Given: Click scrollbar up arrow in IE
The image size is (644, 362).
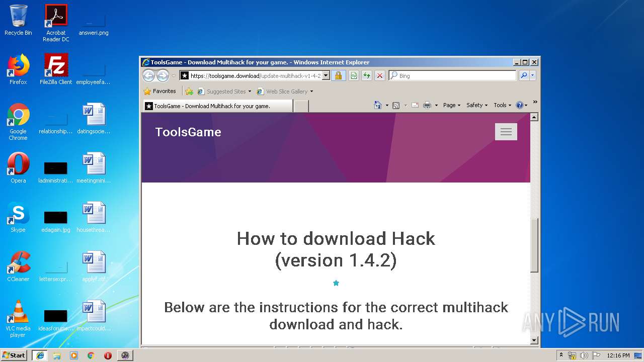Looking at the screenshot, I should tap(534, 117).
